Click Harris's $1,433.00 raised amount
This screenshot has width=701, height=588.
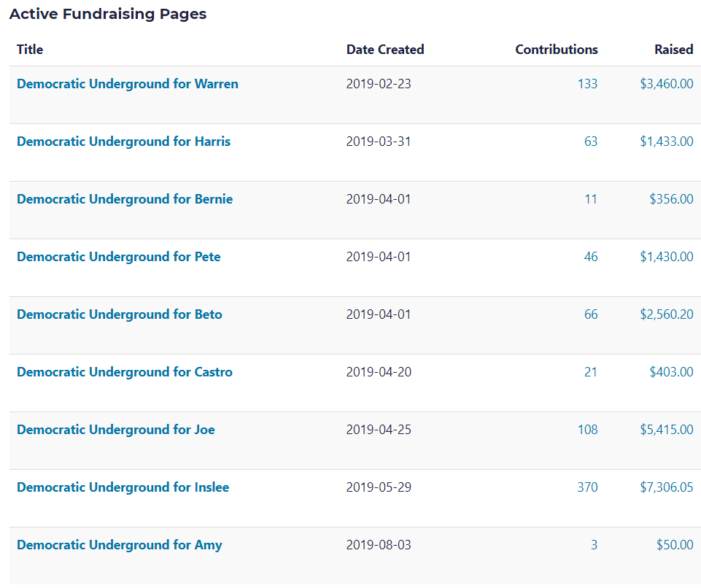point(667,142)
